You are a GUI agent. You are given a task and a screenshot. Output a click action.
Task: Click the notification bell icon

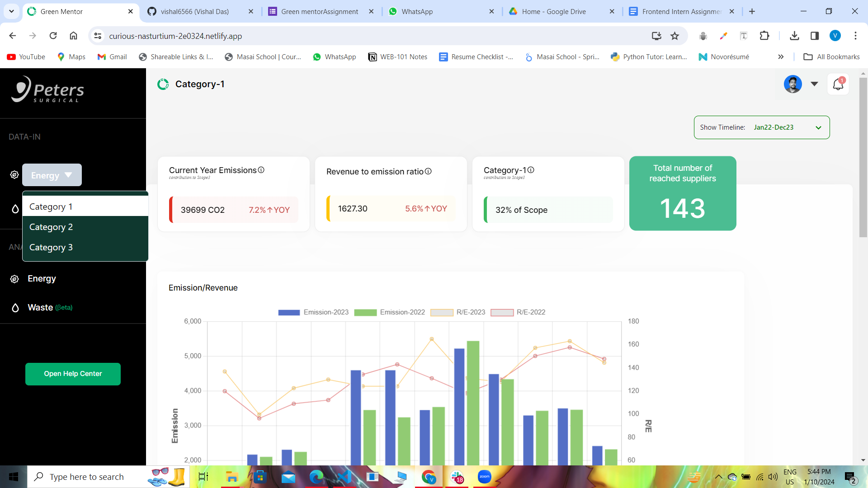(838, 84)
